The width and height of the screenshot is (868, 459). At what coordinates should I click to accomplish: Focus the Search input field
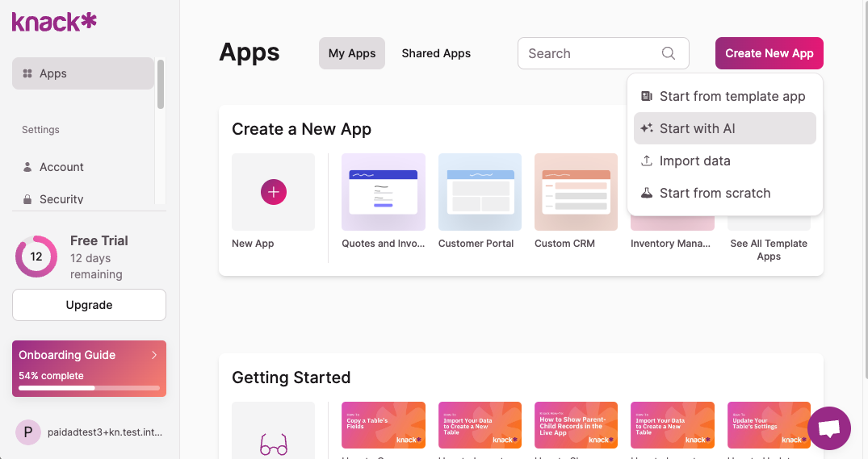[592, 53]
